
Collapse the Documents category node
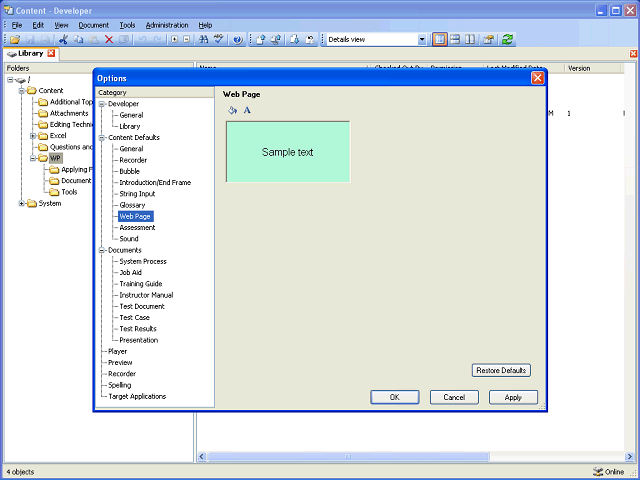[x=102, y=250]
